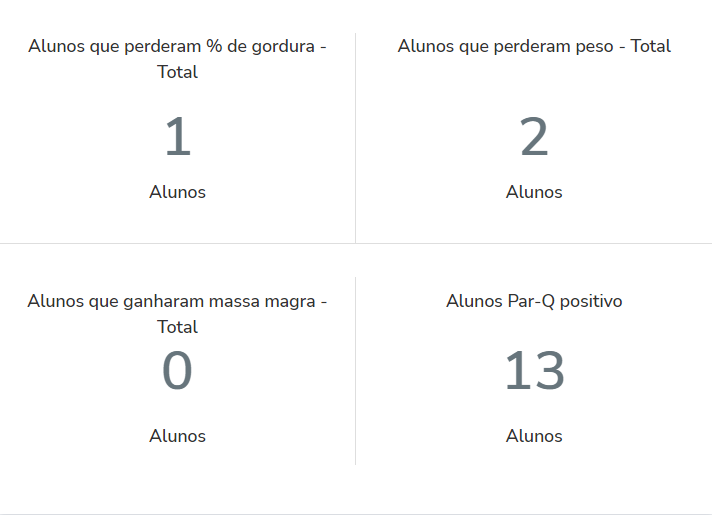The height and width of the screenshot is (515, 712).
Task: Click "Total" word below the gordura title line
Action: pos(177,72)
